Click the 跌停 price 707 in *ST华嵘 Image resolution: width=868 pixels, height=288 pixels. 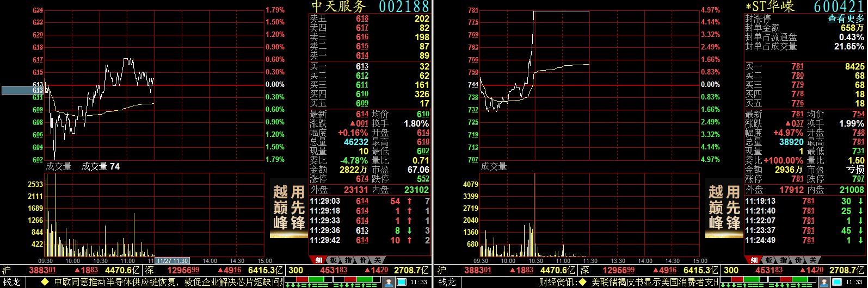click(858, 179)
